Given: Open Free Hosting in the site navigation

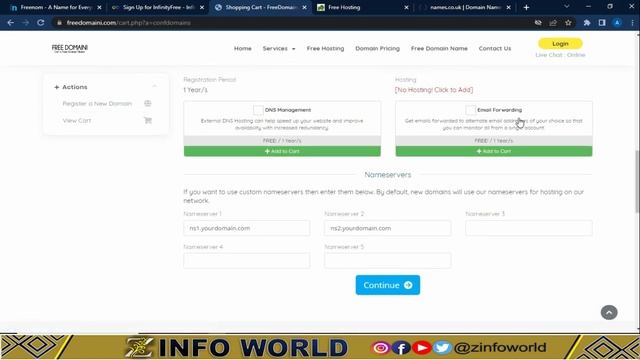Looking at the screenshot, I should tap(325, 48).
